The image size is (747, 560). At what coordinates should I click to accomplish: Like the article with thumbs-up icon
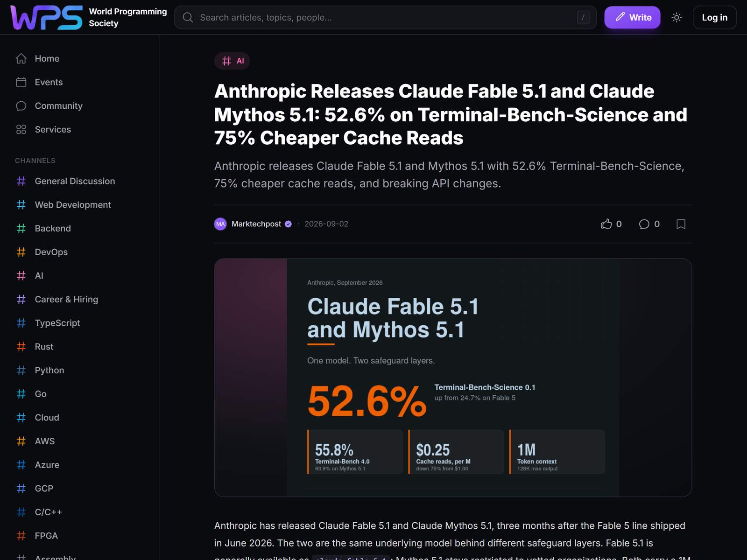pos(606,224)
